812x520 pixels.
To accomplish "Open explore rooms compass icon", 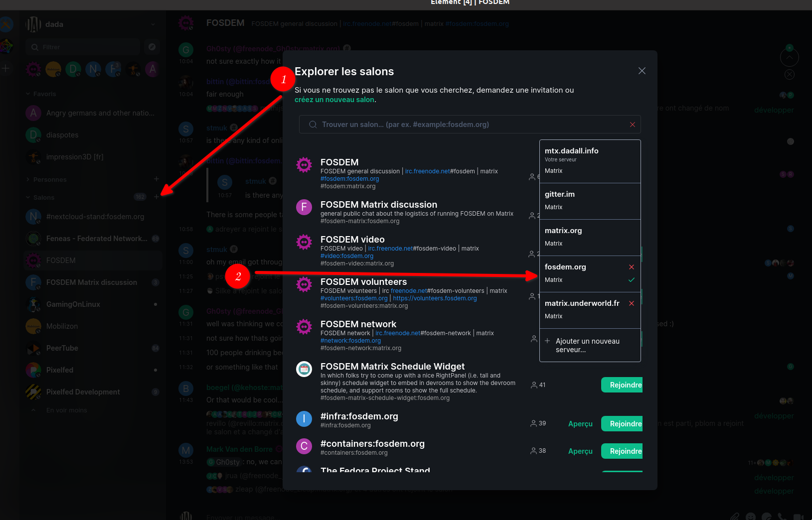I will point(152,47).
